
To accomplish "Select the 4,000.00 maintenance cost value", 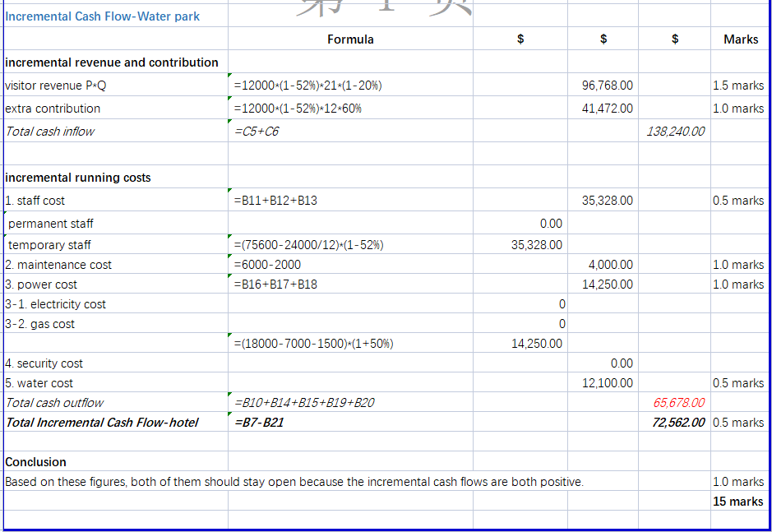I will pyautogui.click(x=611, y=265).
